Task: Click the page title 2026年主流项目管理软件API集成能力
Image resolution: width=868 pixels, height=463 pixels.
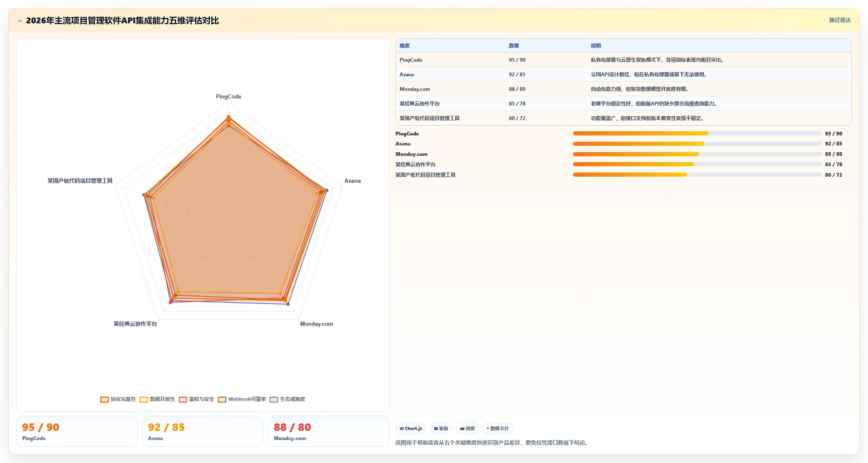Action: pos(123,21)
